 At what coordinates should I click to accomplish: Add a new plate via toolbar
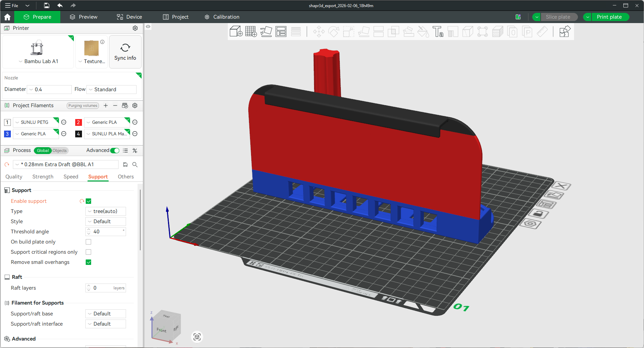point(251,32)
